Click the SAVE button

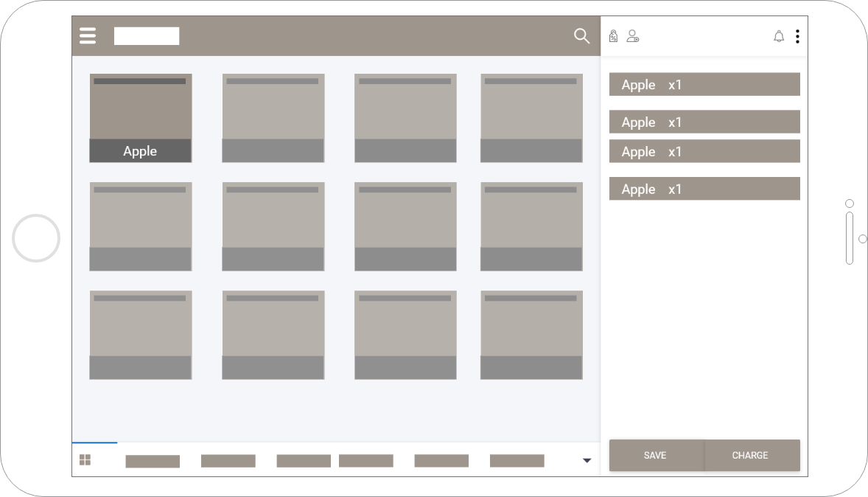655,455
